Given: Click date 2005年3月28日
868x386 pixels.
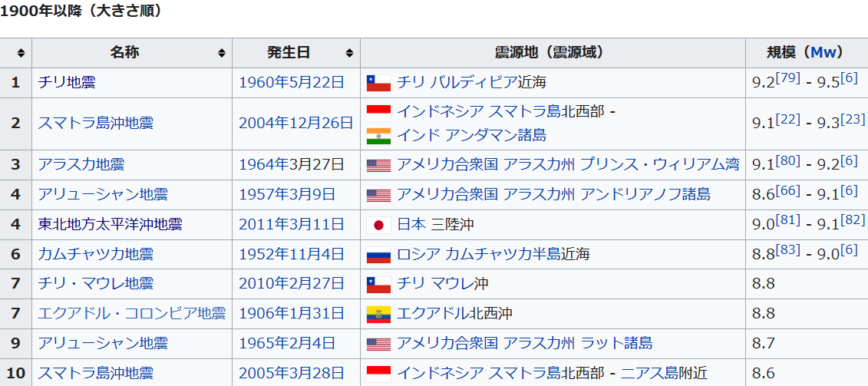Looking at the screenshot, I should click(291, 374).
